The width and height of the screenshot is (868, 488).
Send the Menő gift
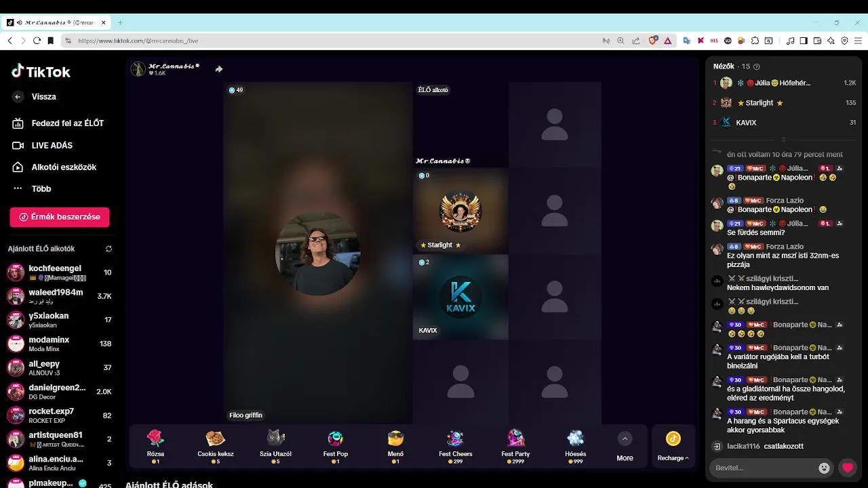point(395,447)
